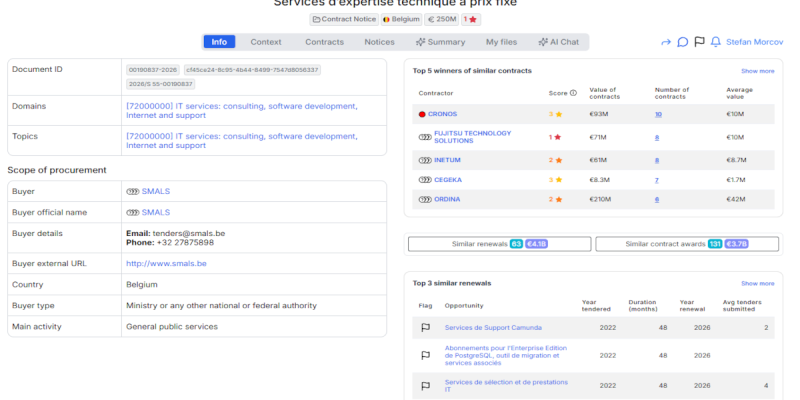The width and height of the screenshot is (800, 400).
Task: Click the Belgium country badge
Action: 402,19
